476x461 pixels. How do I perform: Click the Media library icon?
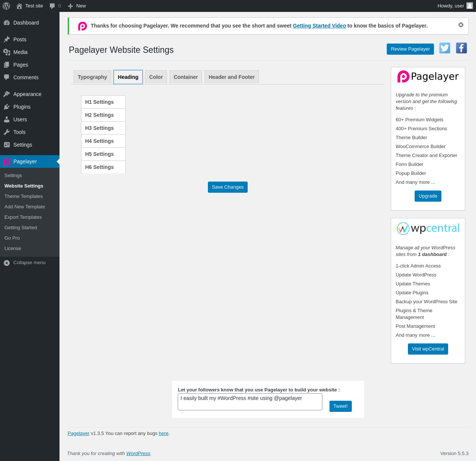tap(7, 52)
